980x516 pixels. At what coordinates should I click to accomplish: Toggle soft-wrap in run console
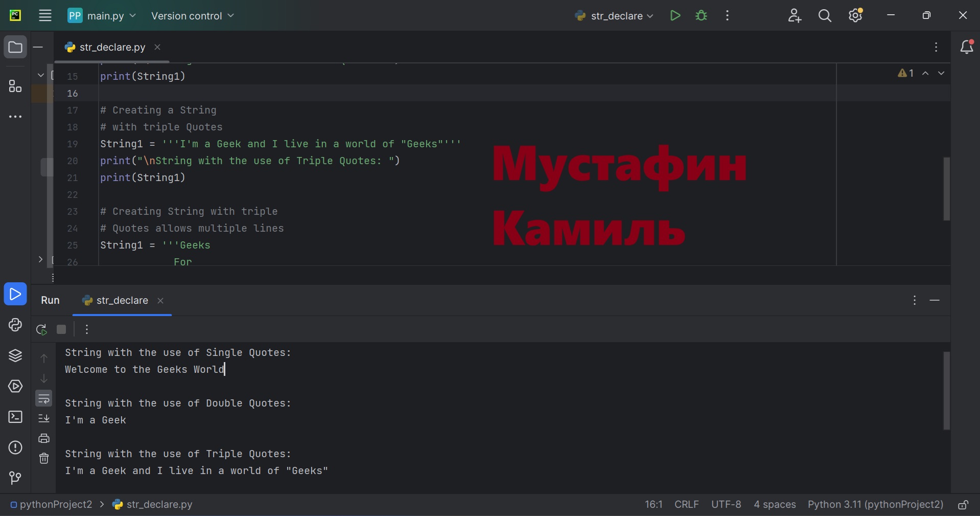tap(44, 398)
